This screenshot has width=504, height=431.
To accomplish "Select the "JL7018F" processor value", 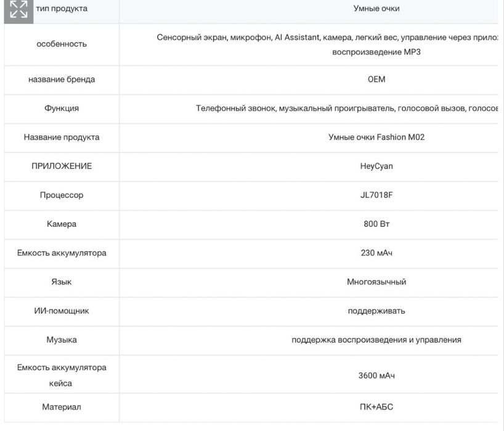I will (376, 195).
